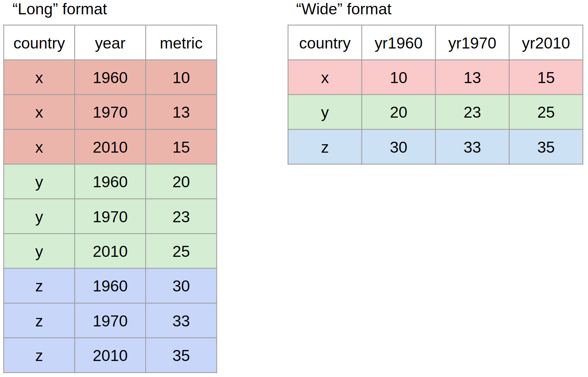
Task: Select metric cell 35 in long table
Action: coord(181,355)
